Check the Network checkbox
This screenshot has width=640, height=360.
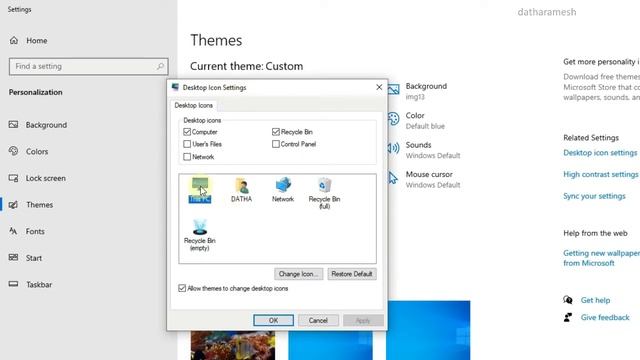tap(187, 157)
